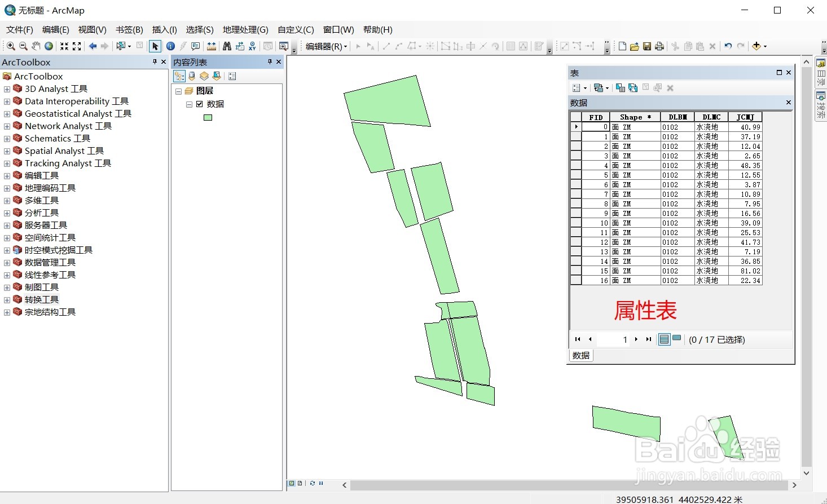
Task: Click the Full Extent globe icon
Action: [x=49, y=46]
